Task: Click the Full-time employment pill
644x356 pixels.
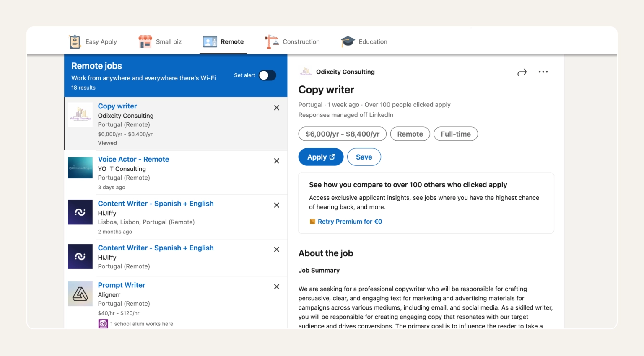Action: pyautogui.click(x=456, y=134)
